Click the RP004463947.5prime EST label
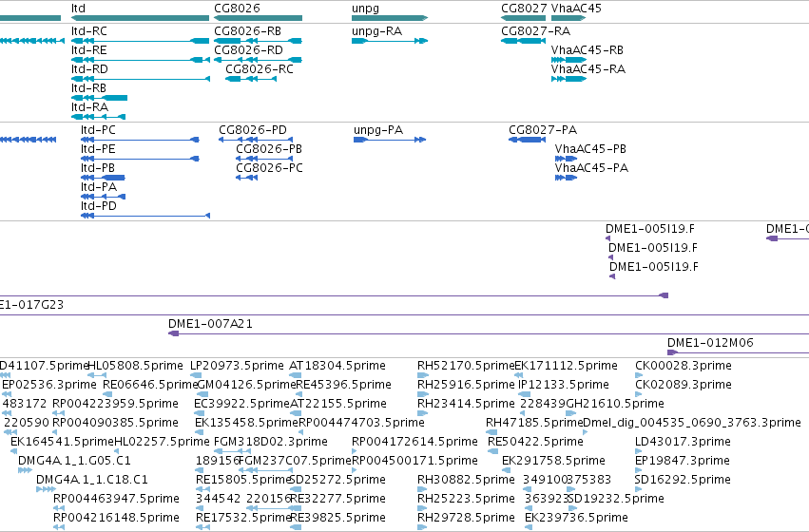 point(117,499)
